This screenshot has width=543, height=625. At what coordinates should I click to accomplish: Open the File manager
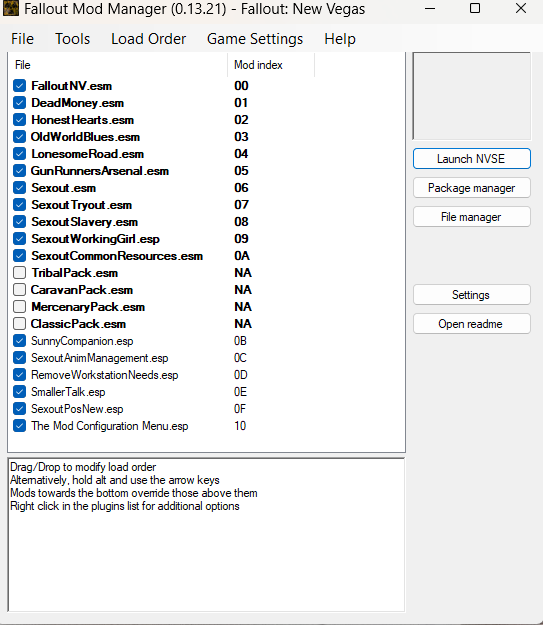(472, 217)
